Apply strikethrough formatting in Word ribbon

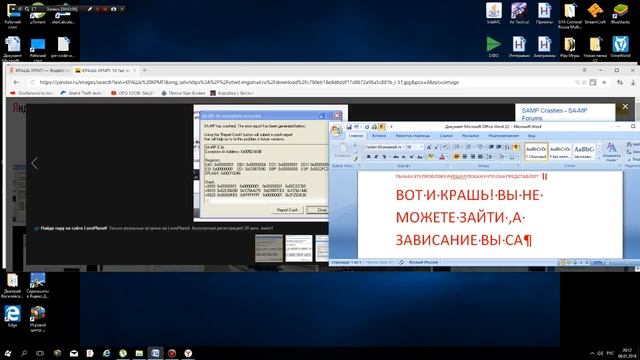click(x=396, y=157)
